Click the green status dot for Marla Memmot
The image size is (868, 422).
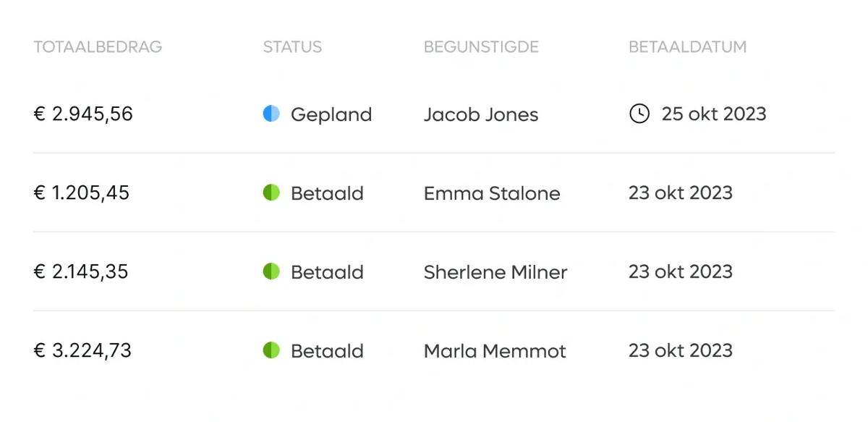(271, 350)
